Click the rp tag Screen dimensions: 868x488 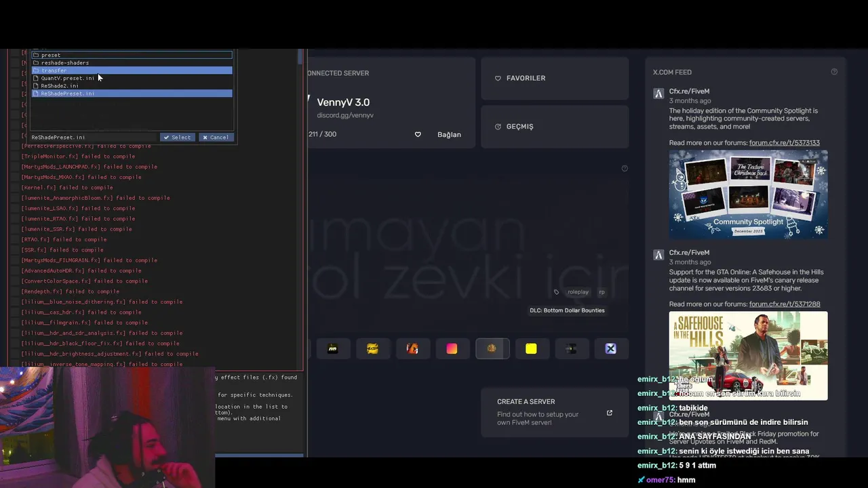(x=601, y=292)
